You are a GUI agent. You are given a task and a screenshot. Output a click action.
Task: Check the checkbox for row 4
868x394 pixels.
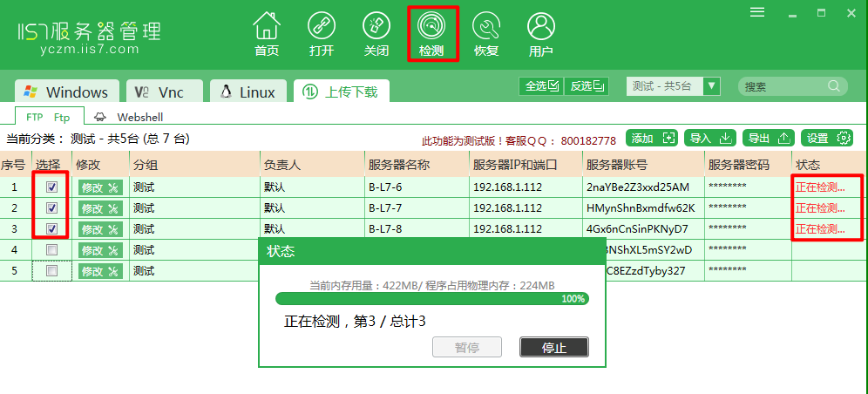(x=52, y=250)
